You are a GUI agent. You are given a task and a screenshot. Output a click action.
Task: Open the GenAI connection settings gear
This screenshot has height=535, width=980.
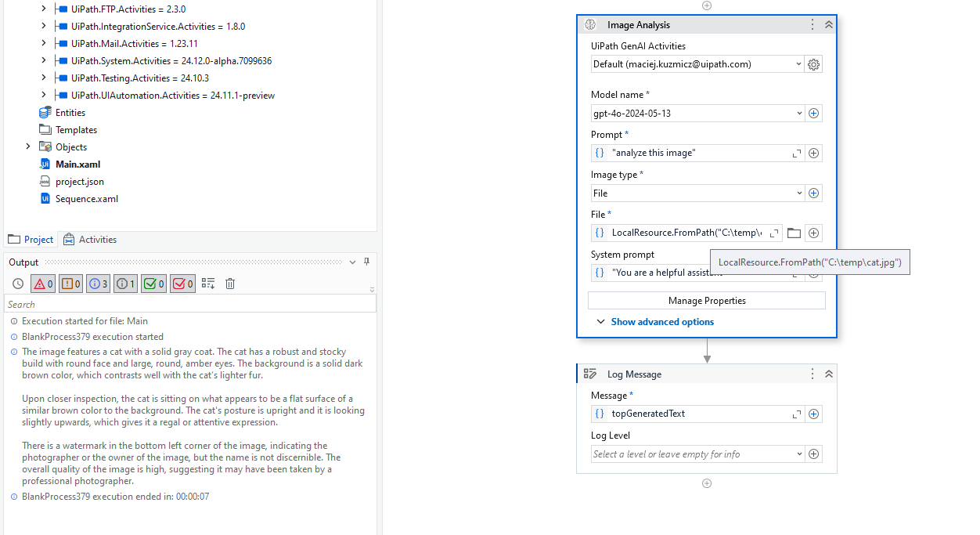point(813,63)
